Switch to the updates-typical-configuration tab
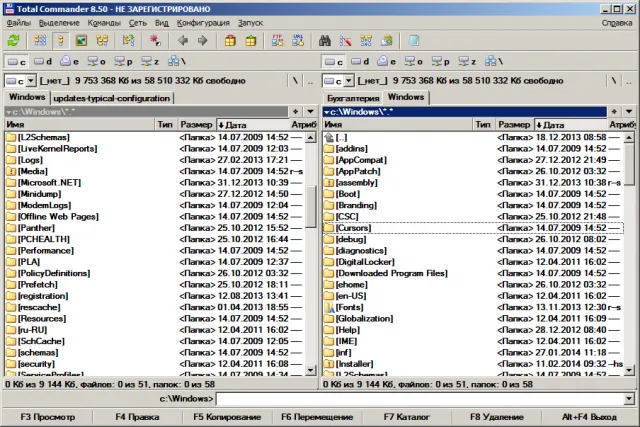This screenshot has height=427, width=640. tap(111, 98)
